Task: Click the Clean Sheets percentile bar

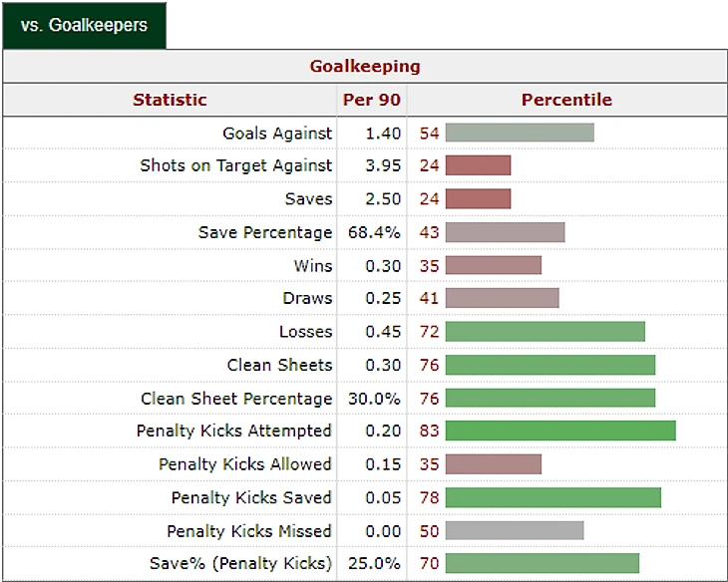Action: pos(549,365)
